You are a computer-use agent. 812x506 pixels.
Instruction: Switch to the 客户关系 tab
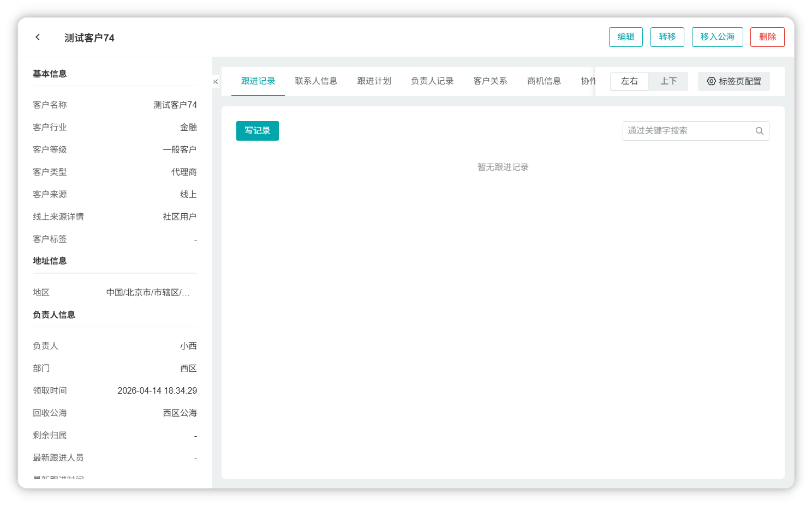point(490,81)
